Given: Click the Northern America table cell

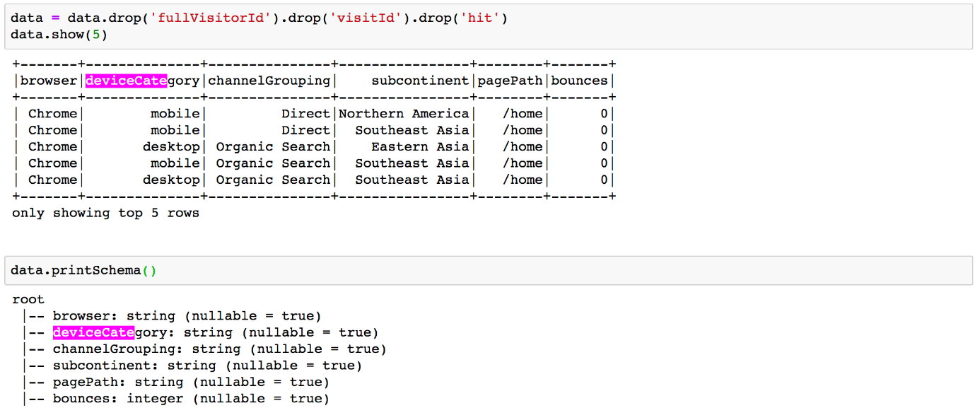Looking at the screenshot, I should click(404, 114).
